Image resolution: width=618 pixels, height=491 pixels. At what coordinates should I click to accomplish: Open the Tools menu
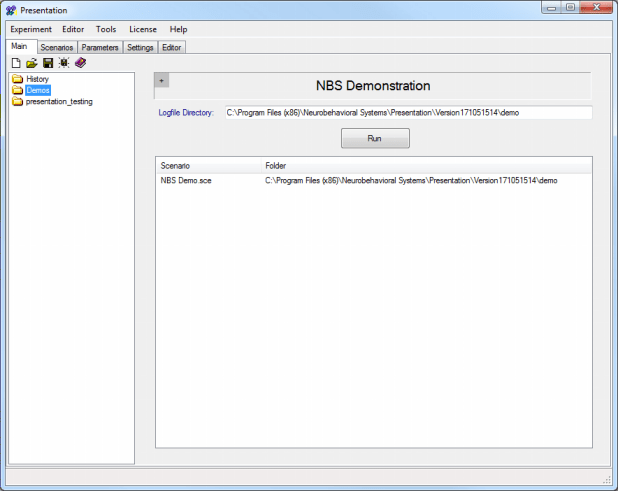pos(106,29)
